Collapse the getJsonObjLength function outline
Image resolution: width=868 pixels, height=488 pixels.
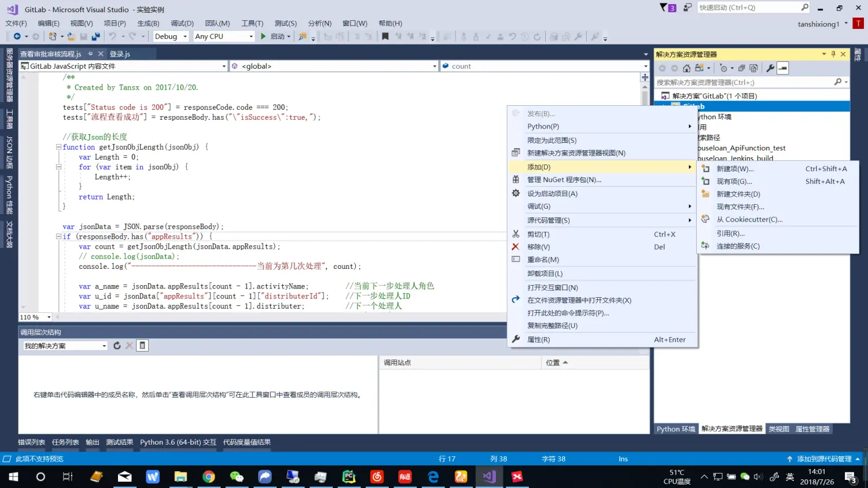pyautogui.click(x=58, y=147)
